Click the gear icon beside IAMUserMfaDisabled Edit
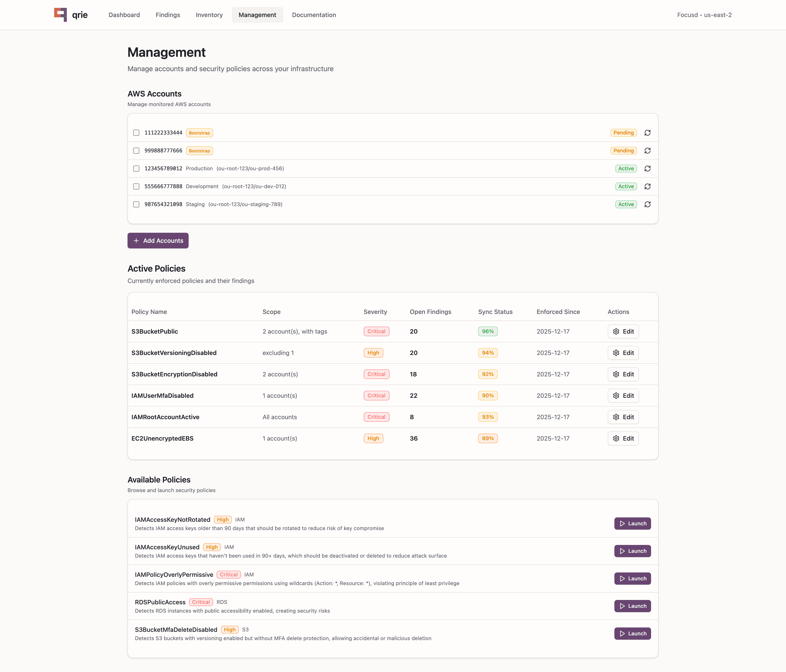Screen dimensions: 786x672 [x=616, y=396]
